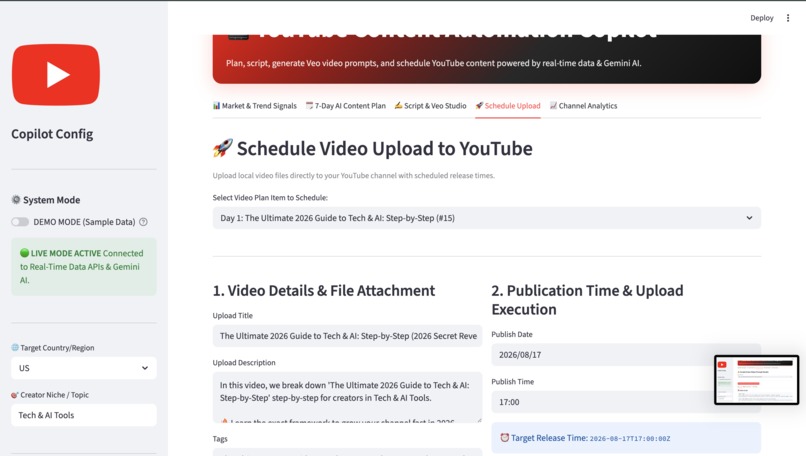806x456 pixels.
Task: Select the Schedule Upload tab
Action: click(508, 106)
